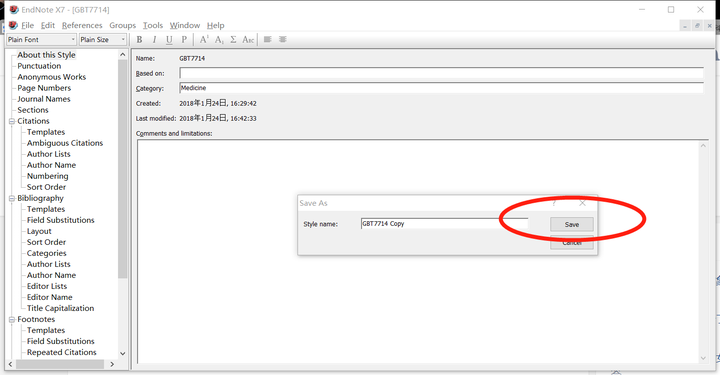This screenshot has height=375, width=720.
Task: Align text left in the toolbar
Action: point(268,39)
